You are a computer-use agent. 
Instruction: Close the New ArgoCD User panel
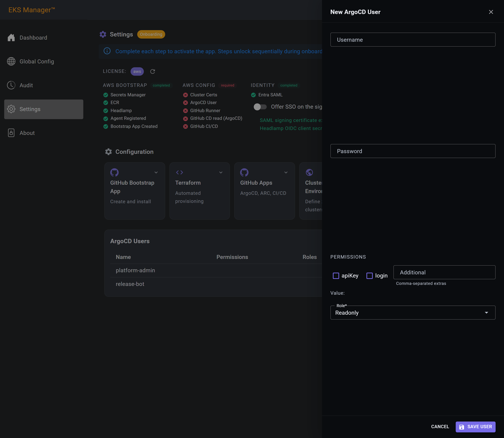491,12
